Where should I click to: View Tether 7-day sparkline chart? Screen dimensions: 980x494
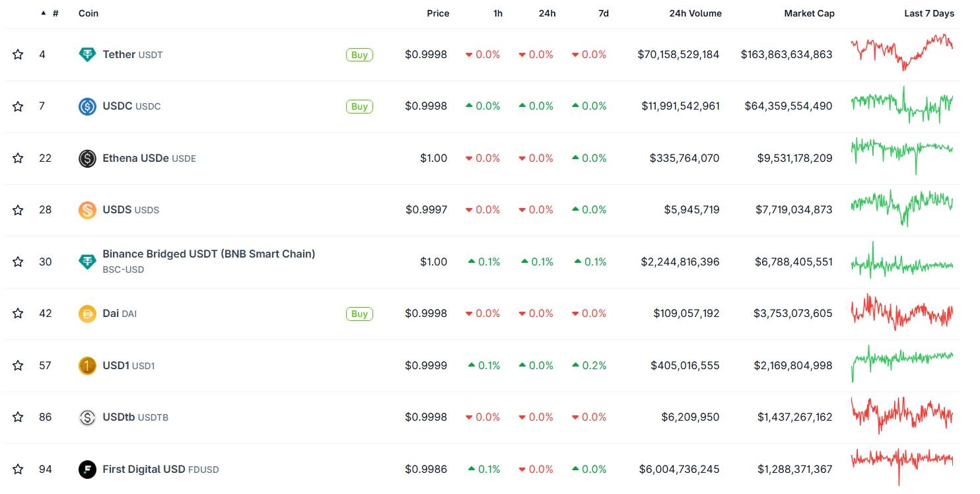(x=902, y=53)
